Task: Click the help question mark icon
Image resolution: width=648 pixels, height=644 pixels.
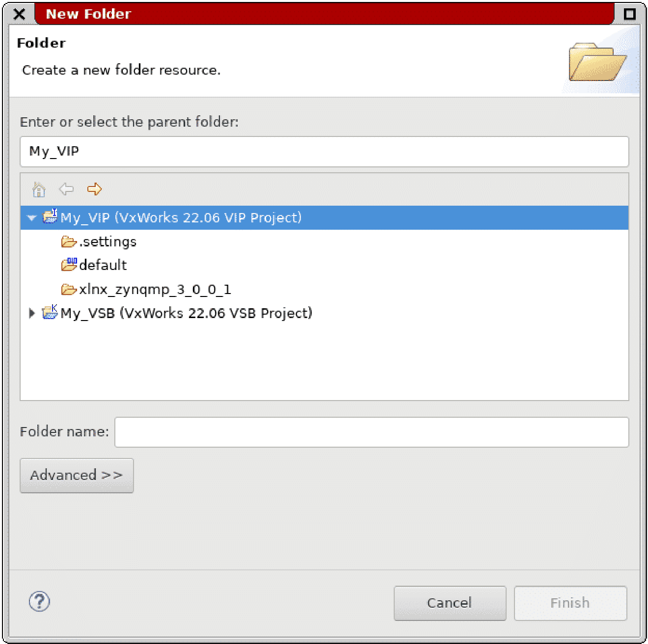Action: tap(40, 602)
